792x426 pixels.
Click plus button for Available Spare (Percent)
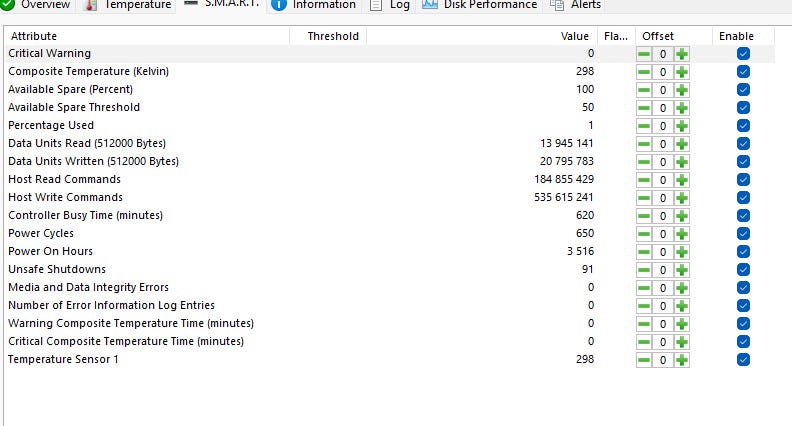click(x=682, y=90)
